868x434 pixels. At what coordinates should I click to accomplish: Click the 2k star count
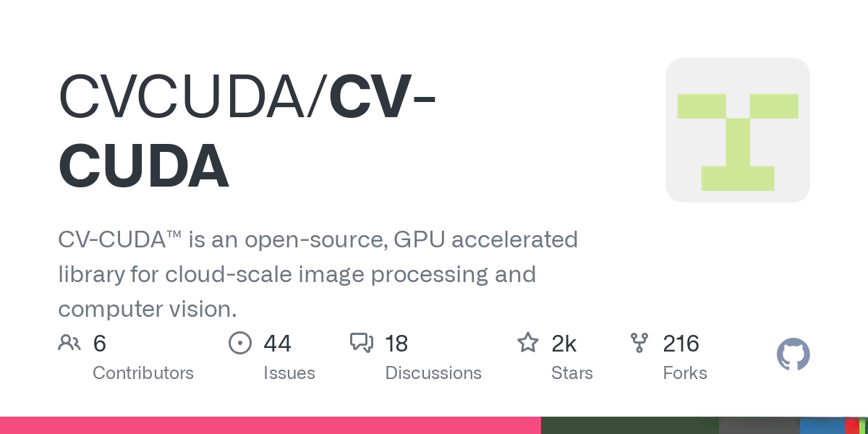[x=564, y=343]
